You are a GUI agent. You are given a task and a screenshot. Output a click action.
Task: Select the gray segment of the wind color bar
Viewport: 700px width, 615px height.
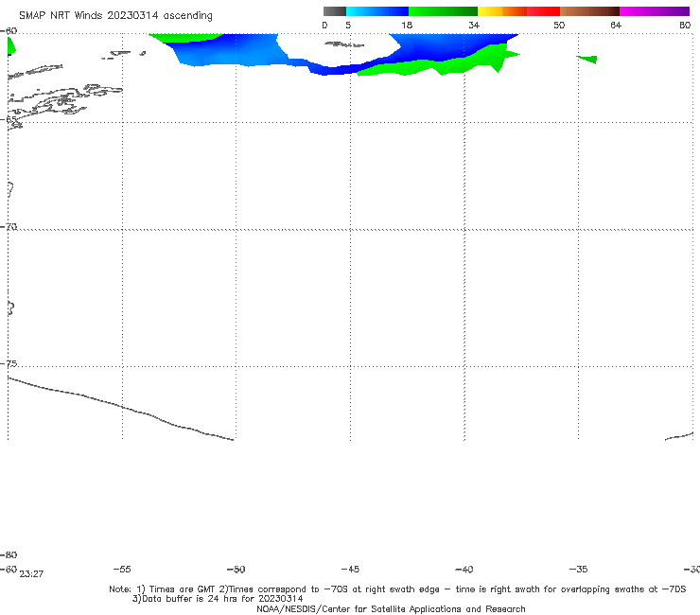[335, 11]
